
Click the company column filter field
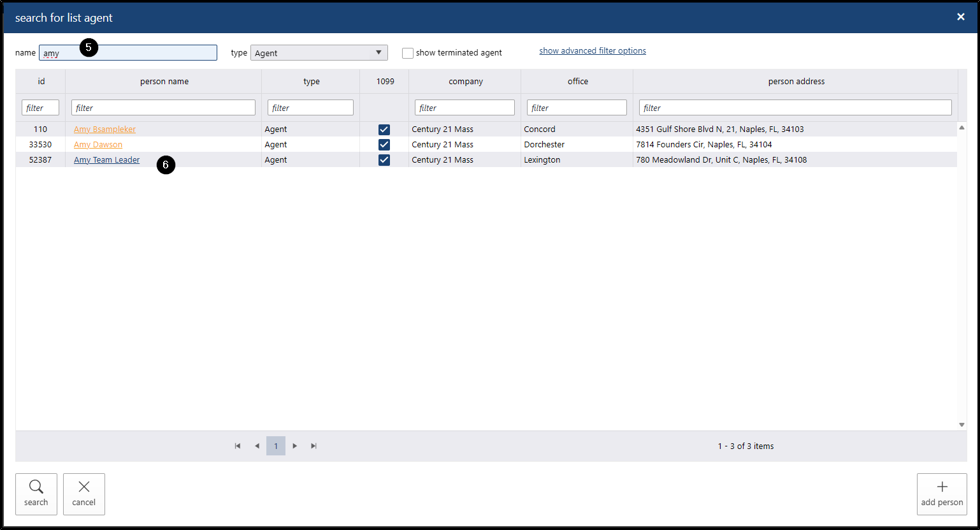tap(465, 108)
